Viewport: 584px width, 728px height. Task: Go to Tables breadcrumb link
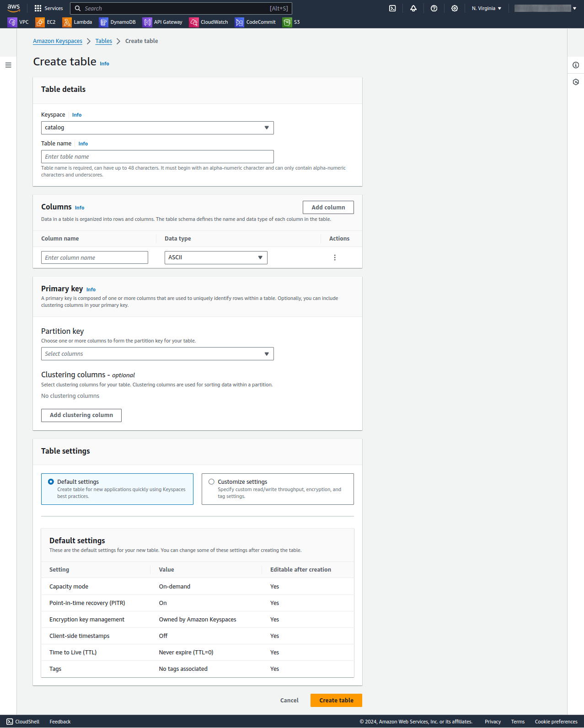[104, 41]
